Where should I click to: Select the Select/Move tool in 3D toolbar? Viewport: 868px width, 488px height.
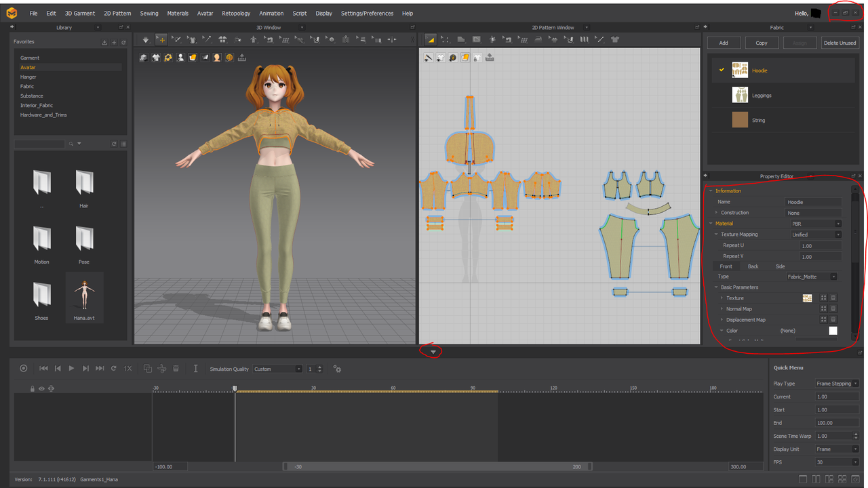pyautogui.click(x=161, y=39)
